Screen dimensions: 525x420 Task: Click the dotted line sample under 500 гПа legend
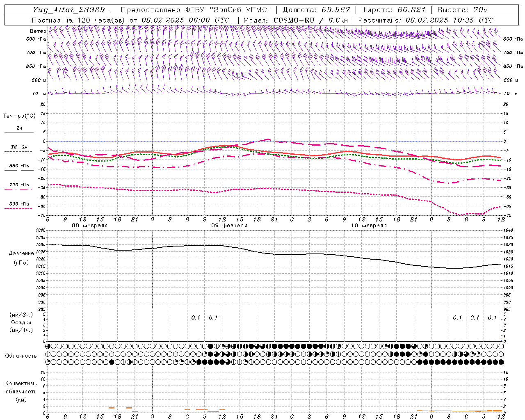18,208
